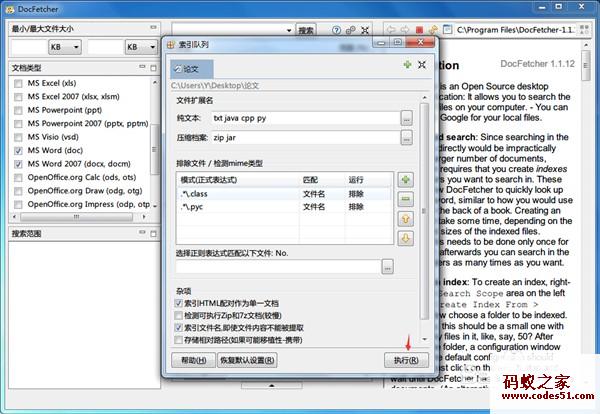Viewport: 600px width, 414px height.
Task: Toggle 索引HTML配对作为单一文档 option
Action: (178, 303)
